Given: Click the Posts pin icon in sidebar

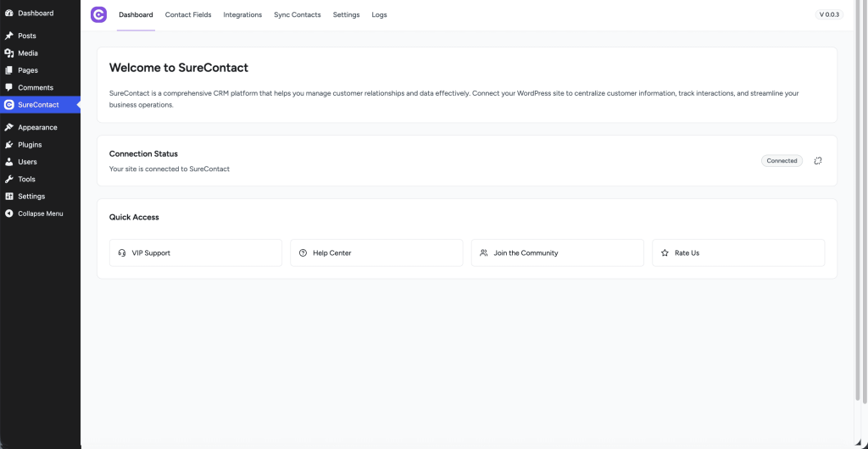Looking at the screenshot, I should click(x=8, y=36).
